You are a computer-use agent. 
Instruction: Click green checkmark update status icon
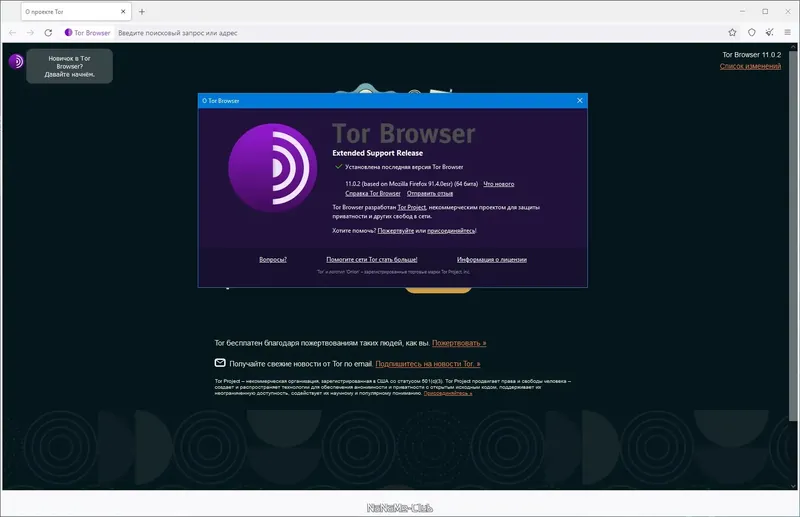pyautogui.click(x=338, y=166)
